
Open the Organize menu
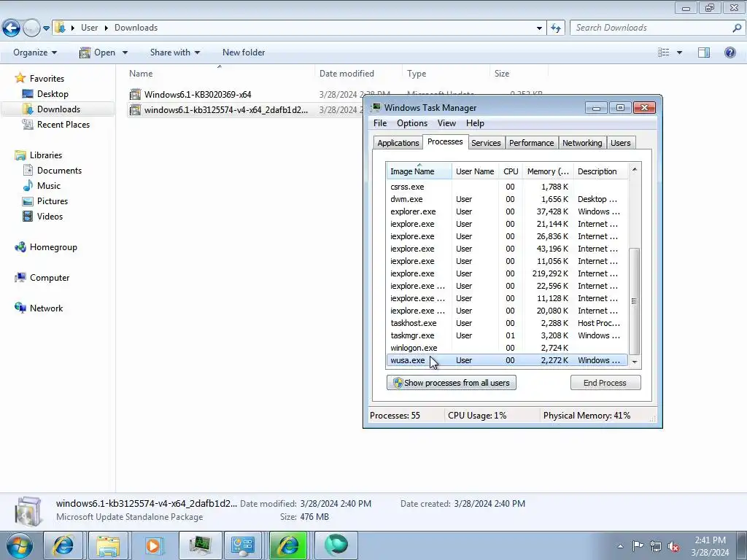35,52
